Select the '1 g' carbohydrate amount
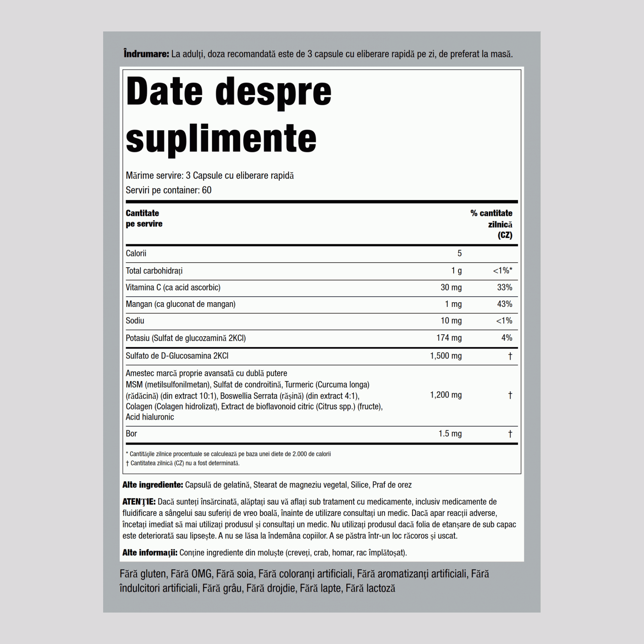This screenshot has width=644, height=644. (456, 271)
